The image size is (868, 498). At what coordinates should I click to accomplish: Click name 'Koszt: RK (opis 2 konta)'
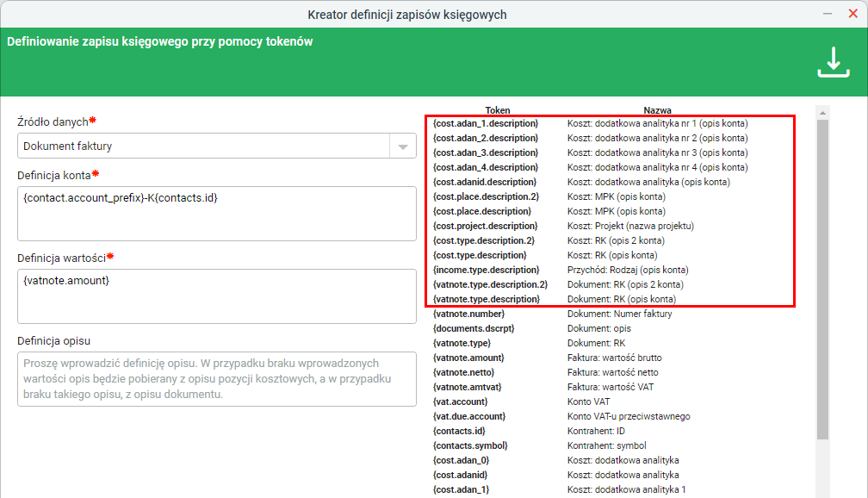tap(616, 241)
